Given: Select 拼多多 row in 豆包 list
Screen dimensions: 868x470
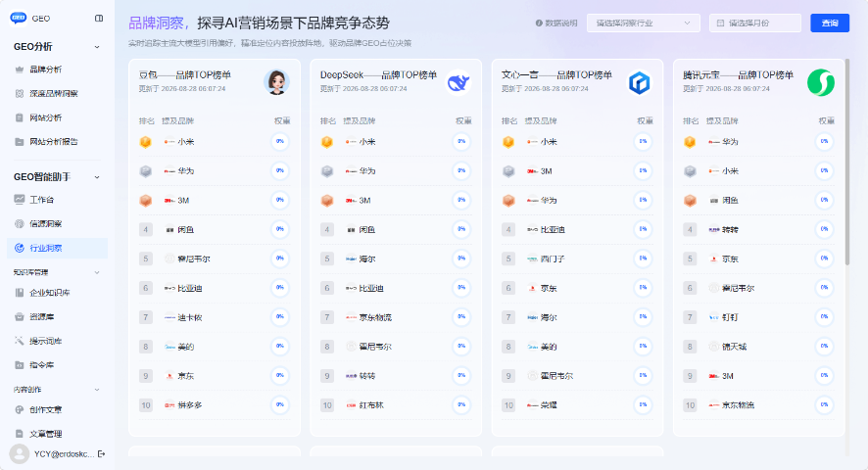Looking at the screenshot, I should [215, 405].
